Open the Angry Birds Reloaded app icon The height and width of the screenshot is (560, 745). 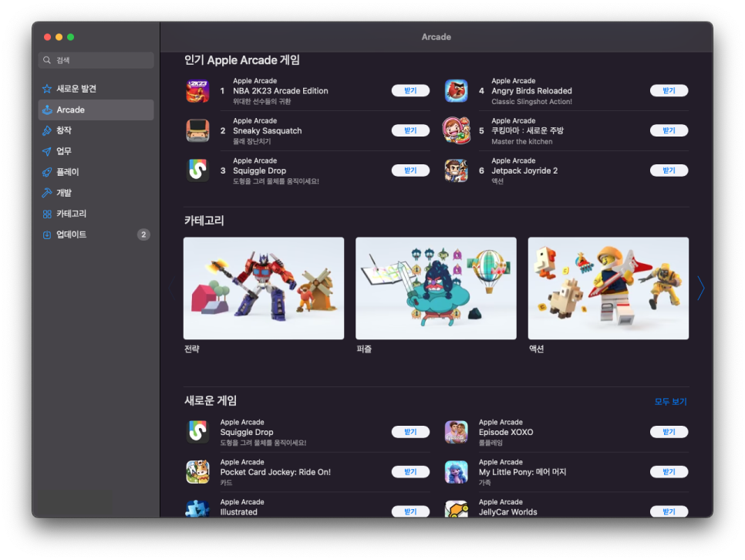pyautogui.click(x=456, y=91)
